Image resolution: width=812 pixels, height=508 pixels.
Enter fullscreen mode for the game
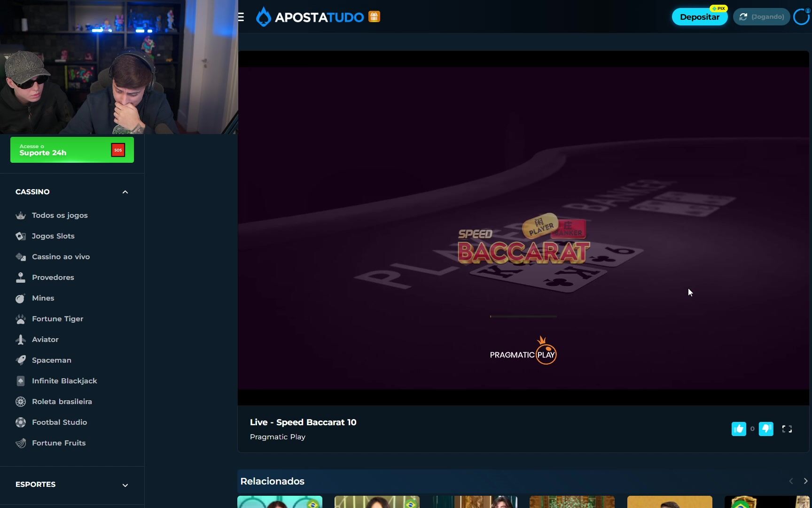tap(787, 429)
